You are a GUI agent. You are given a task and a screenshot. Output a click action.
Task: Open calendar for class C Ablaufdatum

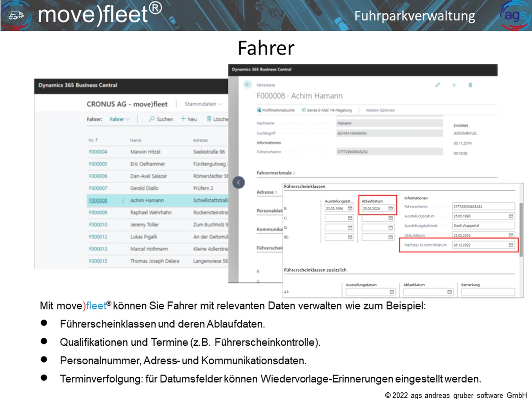pos(391,218)
